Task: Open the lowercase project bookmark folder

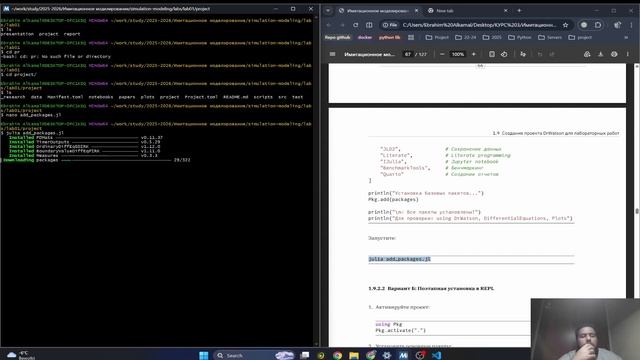Action: tap(580, 37)
